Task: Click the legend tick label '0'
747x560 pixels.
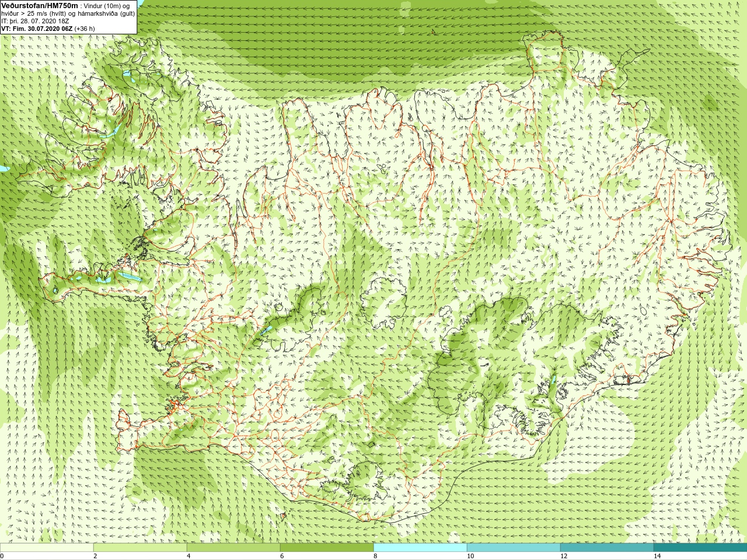Action: (2, 556)
